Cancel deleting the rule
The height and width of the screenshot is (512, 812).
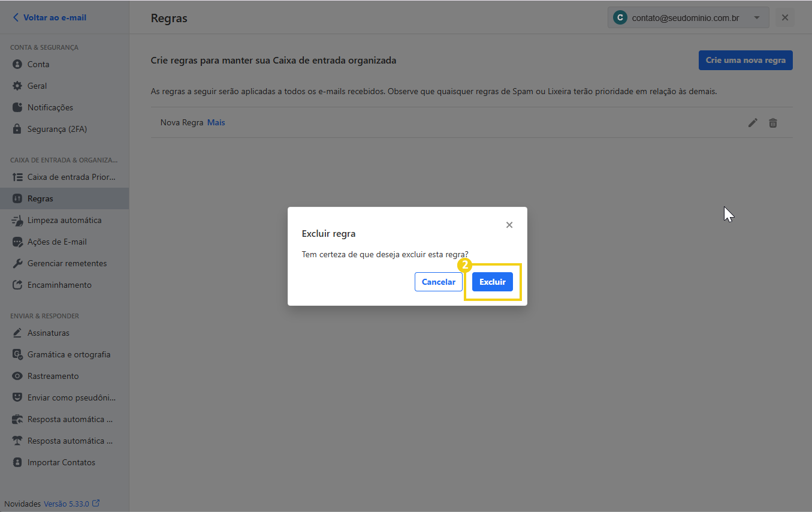pos(438,282)
